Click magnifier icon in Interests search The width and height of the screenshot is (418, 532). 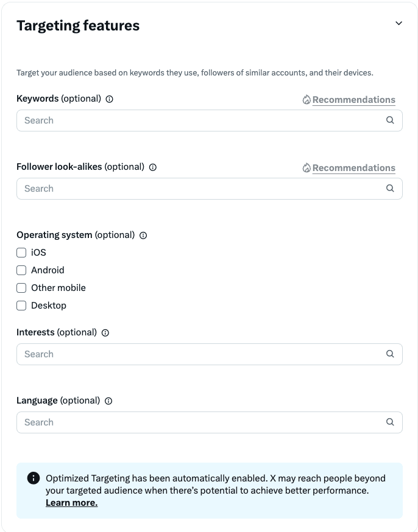[390, 354]
